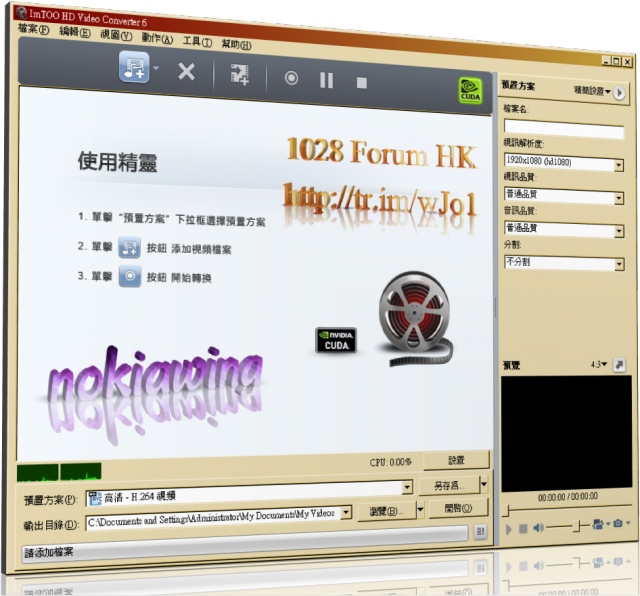Open the 視訊品質 video quality dropdown
Screen dimensions: 640x596
click(619, 197)
